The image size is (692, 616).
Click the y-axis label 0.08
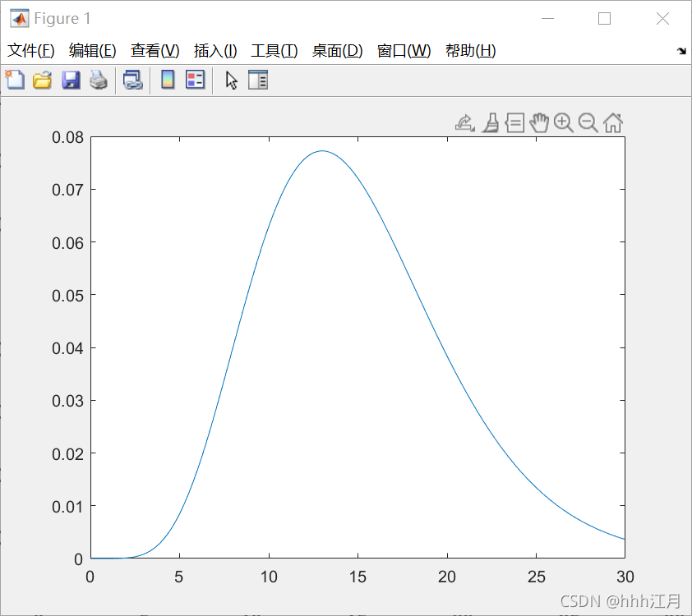coord(67,138)
